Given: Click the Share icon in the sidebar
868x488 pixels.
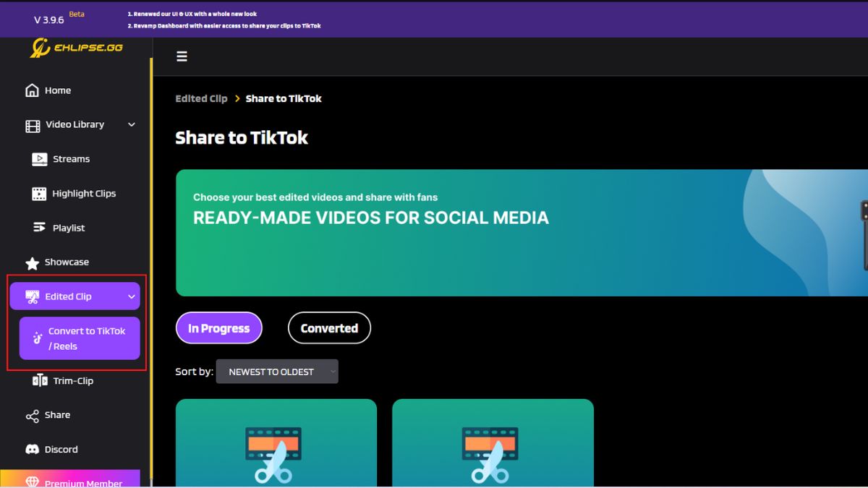Looking at the screenshot, I should (x=32, y=414).
